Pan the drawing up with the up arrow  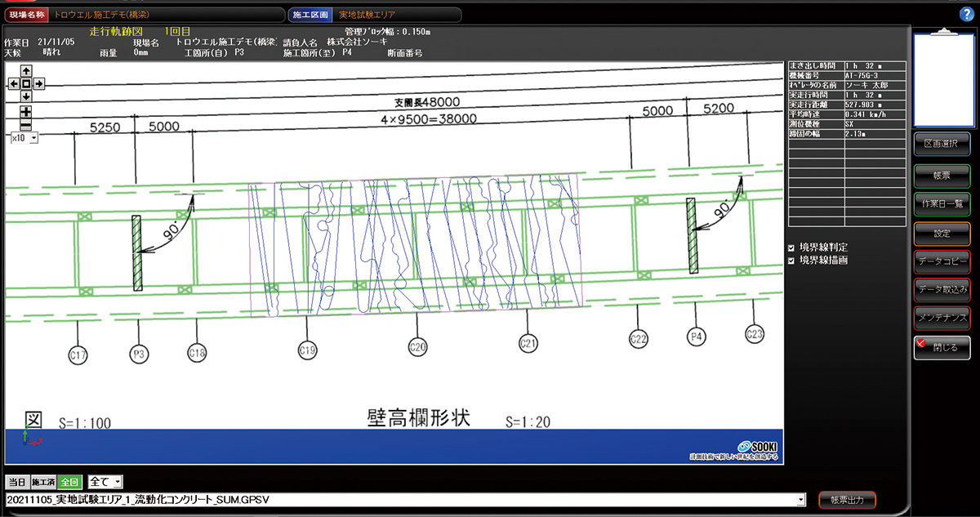[25, 71]
